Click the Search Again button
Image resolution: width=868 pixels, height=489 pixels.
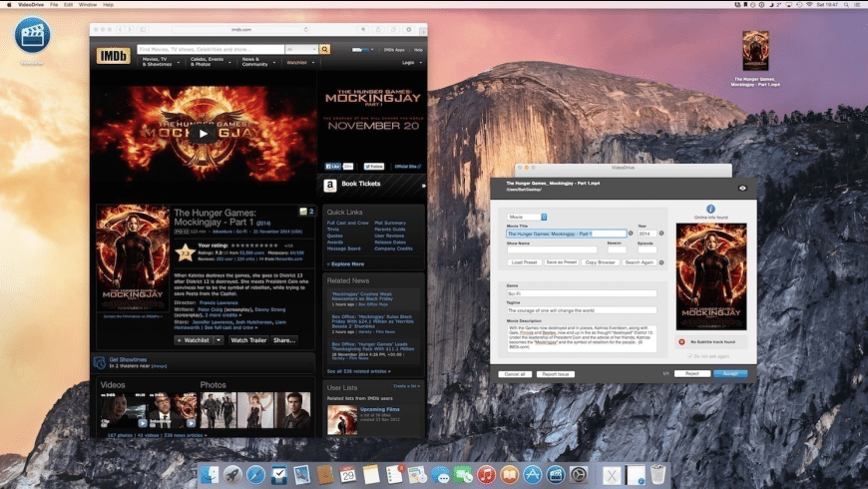click(x=640, y=262)
